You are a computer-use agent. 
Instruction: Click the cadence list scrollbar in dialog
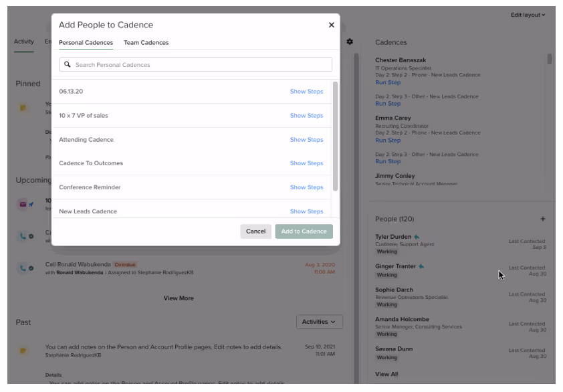coord(335,136)
